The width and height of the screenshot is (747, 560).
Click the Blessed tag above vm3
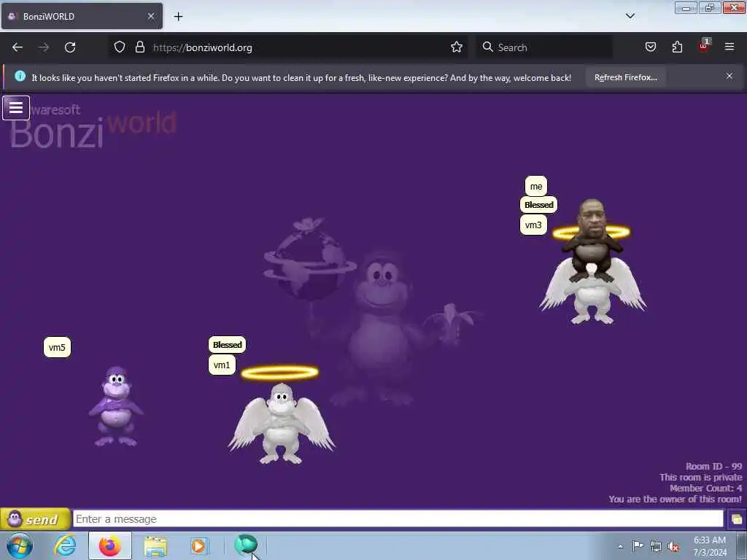pos(539,205)
